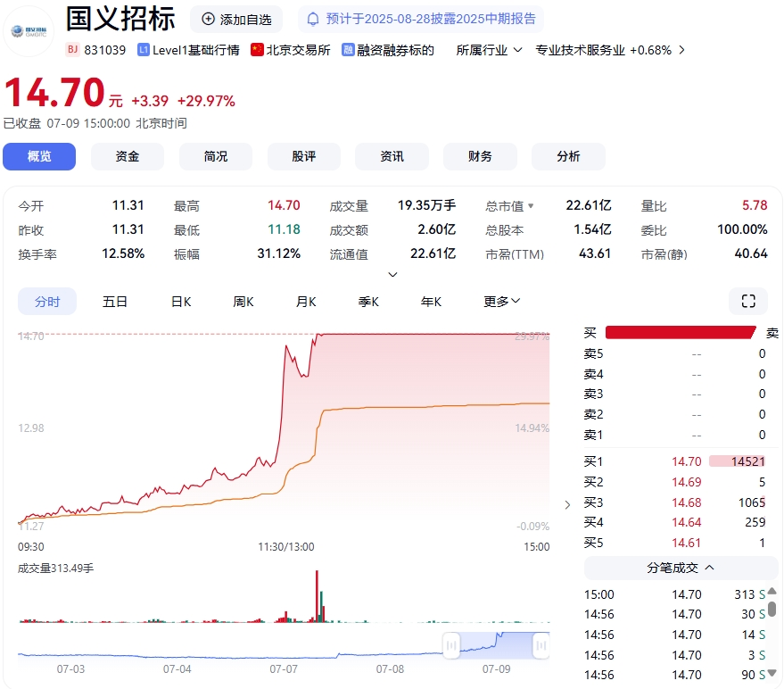Switch to the 财务 tab
The image size is (784, 689).
[x=480, y=156]
